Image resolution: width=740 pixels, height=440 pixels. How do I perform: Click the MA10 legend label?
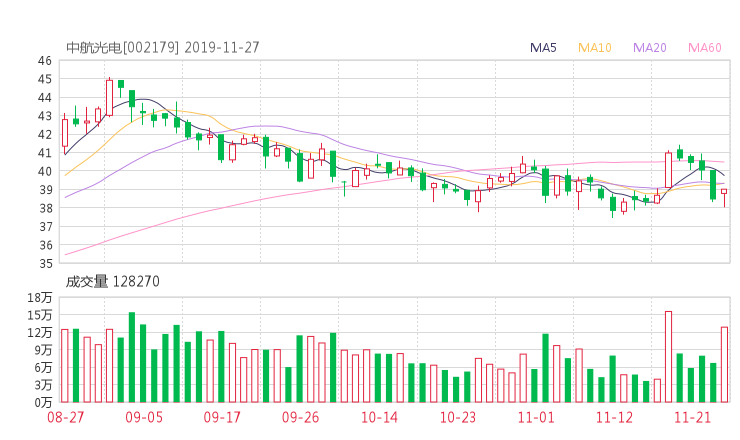click(x=595, y=48)
